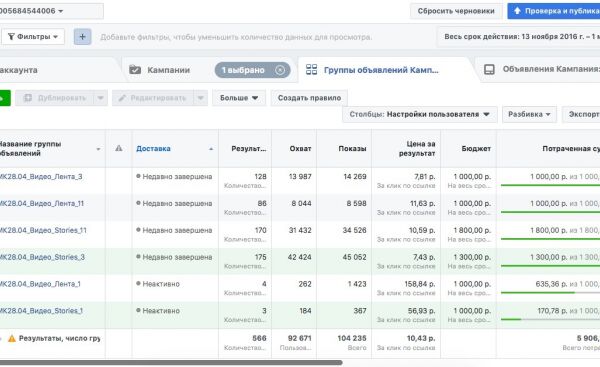
Task: Click the Охват column header
Action: coord(300,148)
